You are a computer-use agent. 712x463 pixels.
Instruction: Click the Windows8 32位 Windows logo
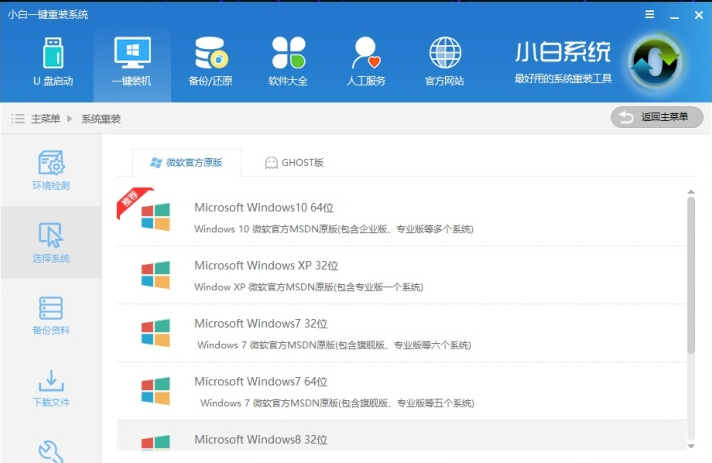click(155, 443)
